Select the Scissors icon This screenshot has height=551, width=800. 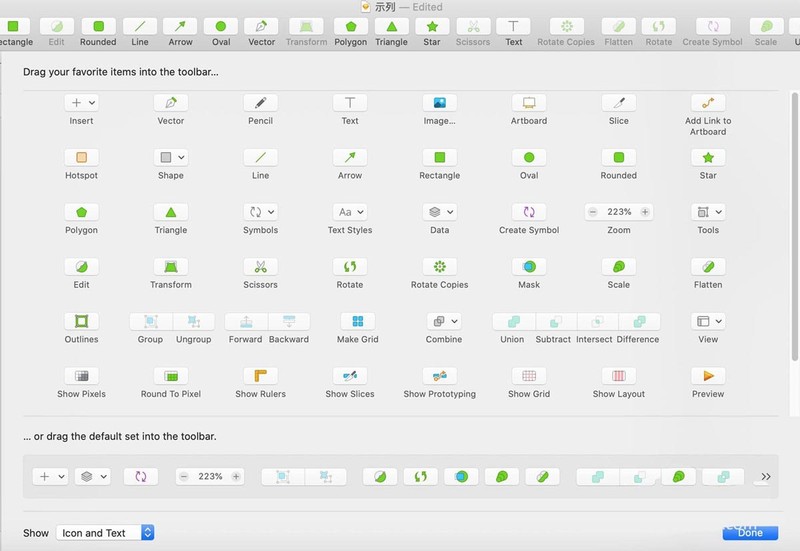(260, 267)
